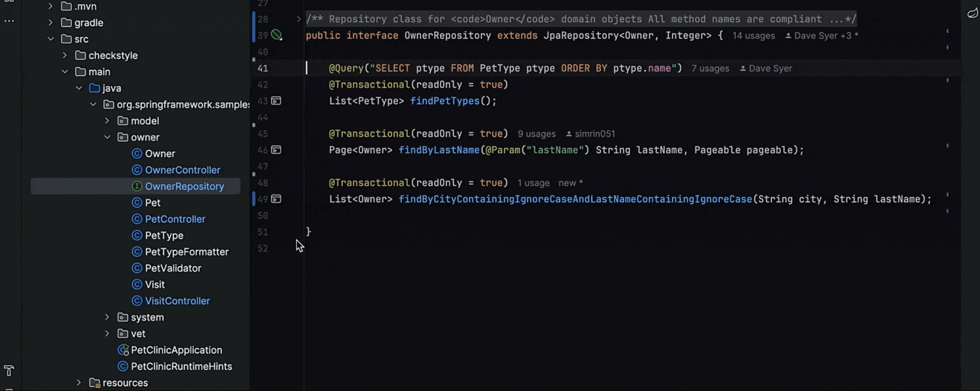Select PetValidator in the project tree
Viewport: 980px width, 391px height.
point(173,268)
